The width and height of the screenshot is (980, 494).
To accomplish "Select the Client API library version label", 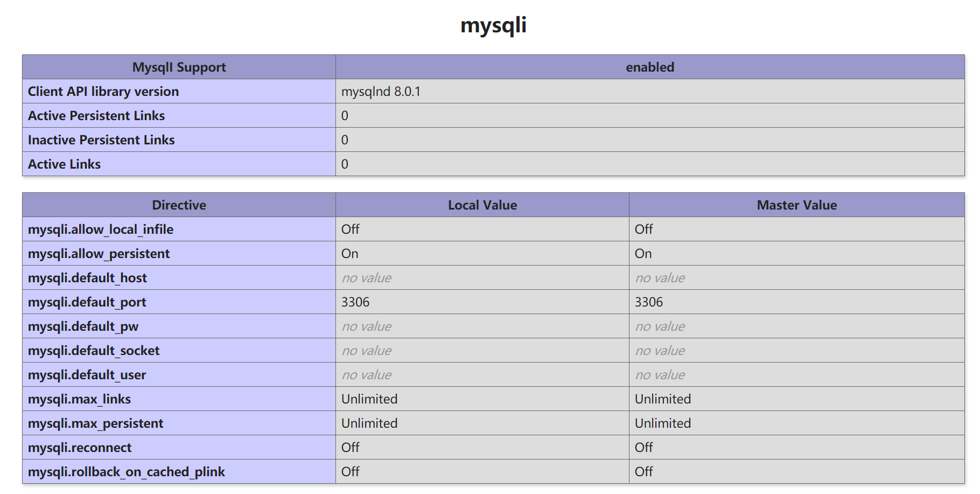I will point(103,92).
